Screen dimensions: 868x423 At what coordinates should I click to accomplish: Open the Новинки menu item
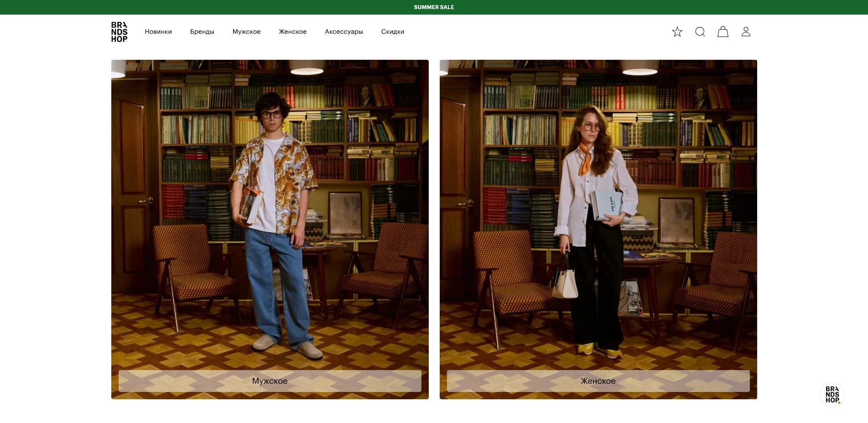(158, 31)
